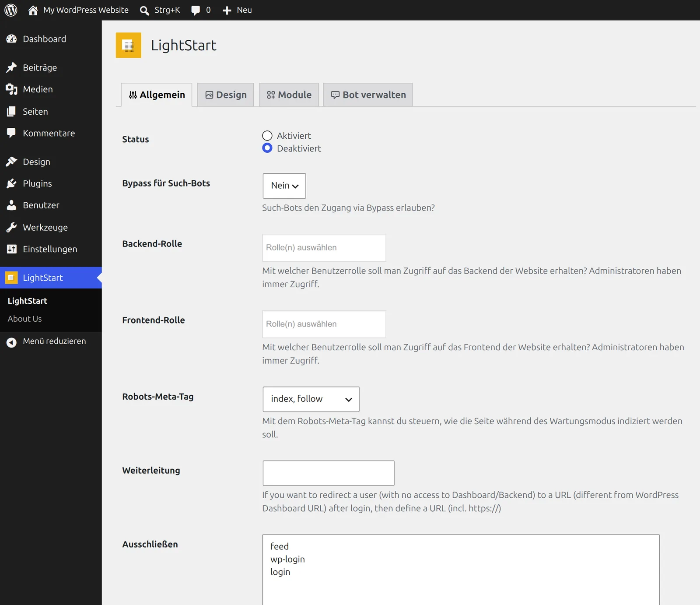Open the Backend-Rolle role selector
Viewport: 700px width, 605px height.
click(x=324, y=248)
